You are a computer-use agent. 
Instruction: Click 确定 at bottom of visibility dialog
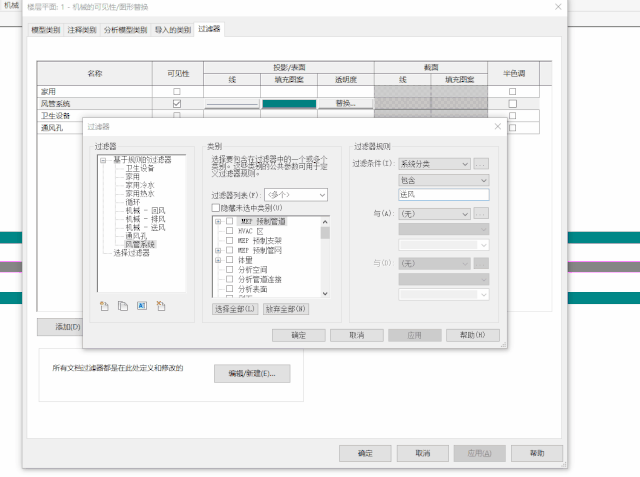pos(365,453)
